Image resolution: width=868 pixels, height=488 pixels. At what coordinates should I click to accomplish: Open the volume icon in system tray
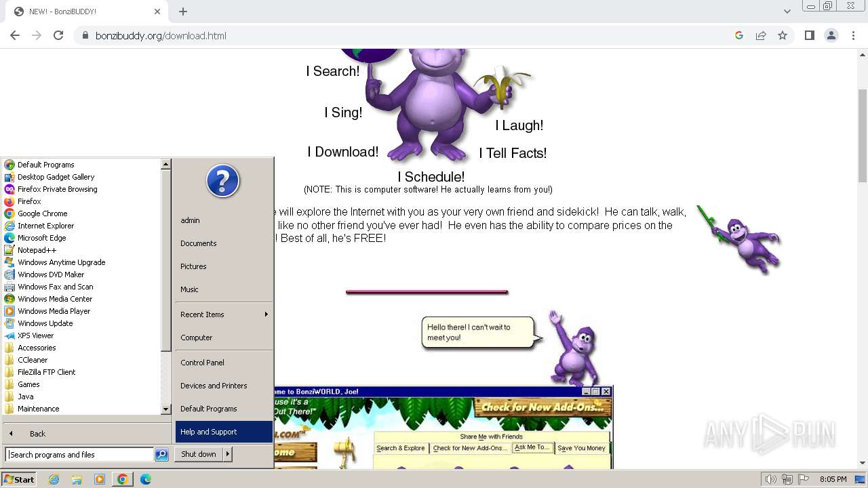tap(770, 479)
